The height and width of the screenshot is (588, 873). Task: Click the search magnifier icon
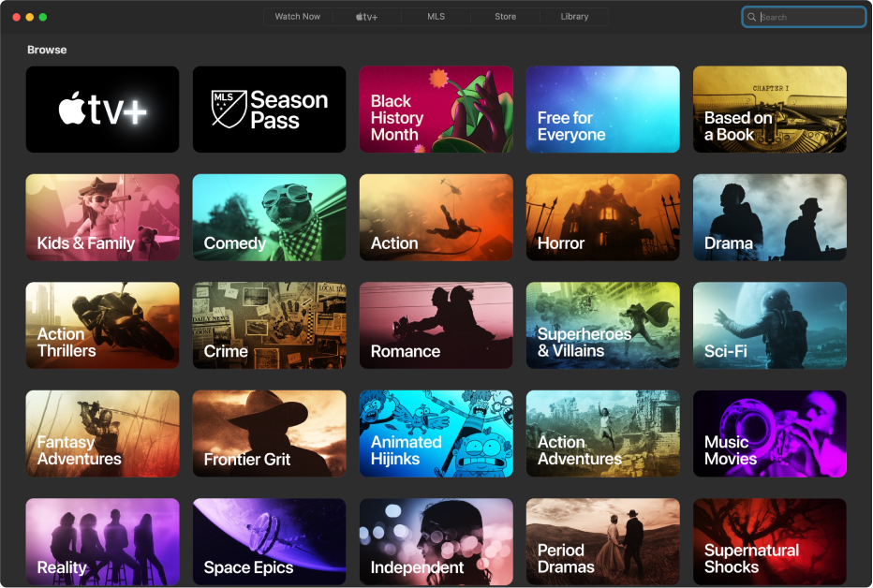751,17
